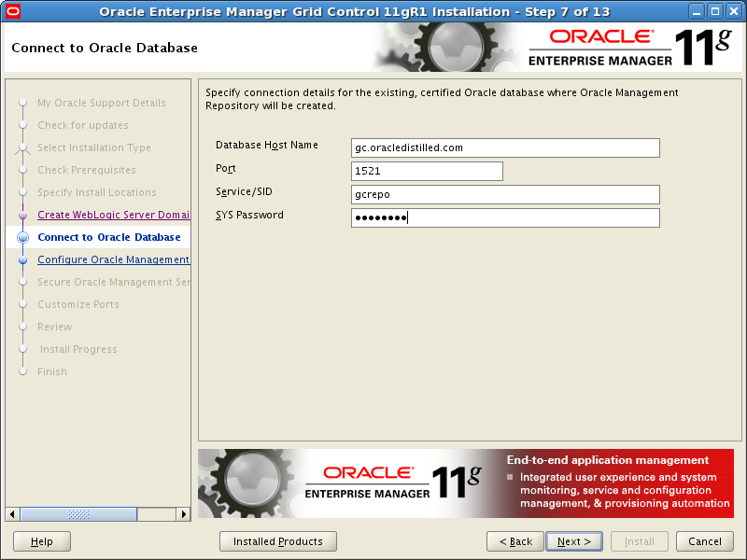This screenshot has height=560, width=747.
Task: Click the Service/SID label
Action: tap(244, 191)
